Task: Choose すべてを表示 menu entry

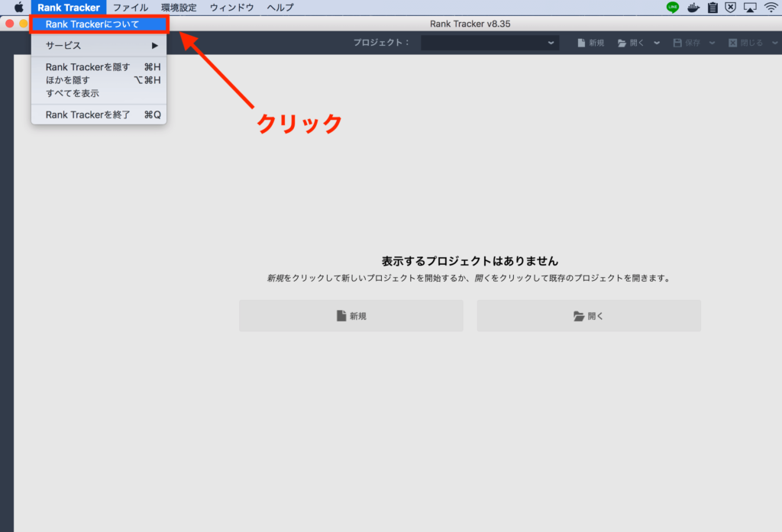Action: click(x=99, y=93)
